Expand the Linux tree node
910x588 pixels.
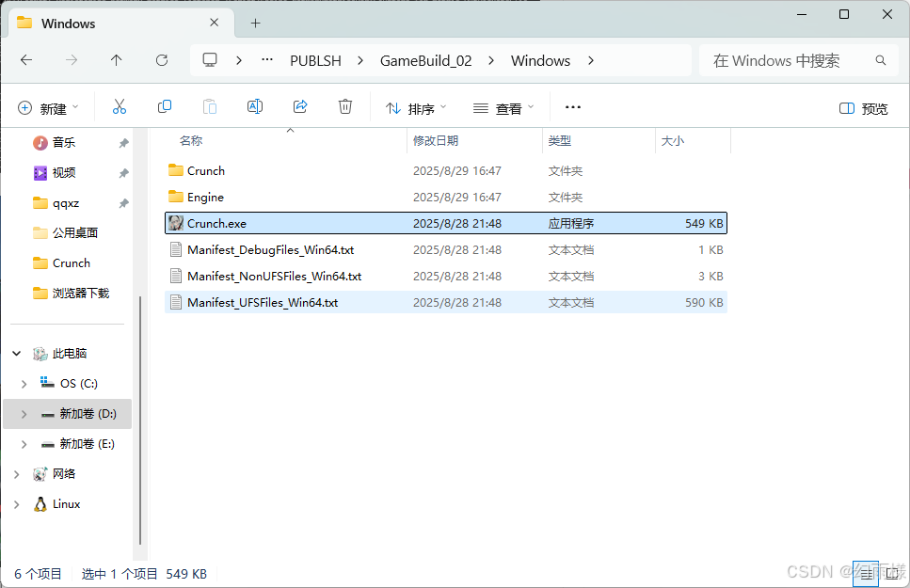click(x=17, y=504)
